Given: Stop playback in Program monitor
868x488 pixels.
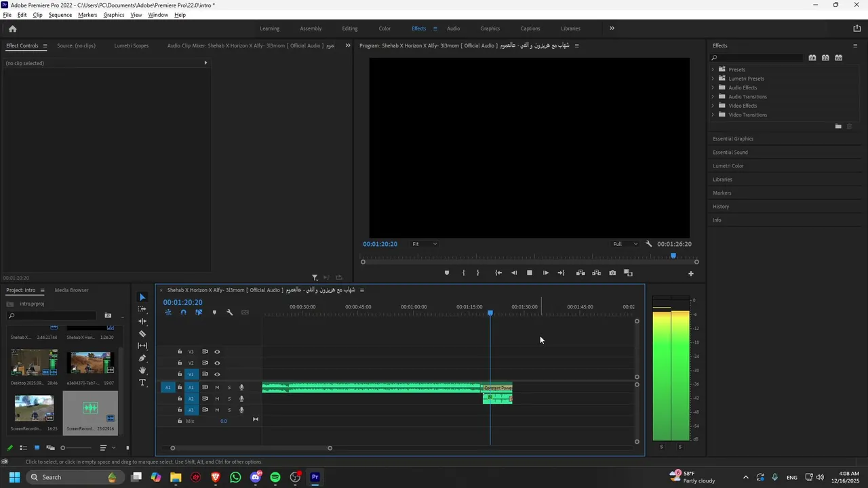Looking at the screenshot, I should 530,273.
